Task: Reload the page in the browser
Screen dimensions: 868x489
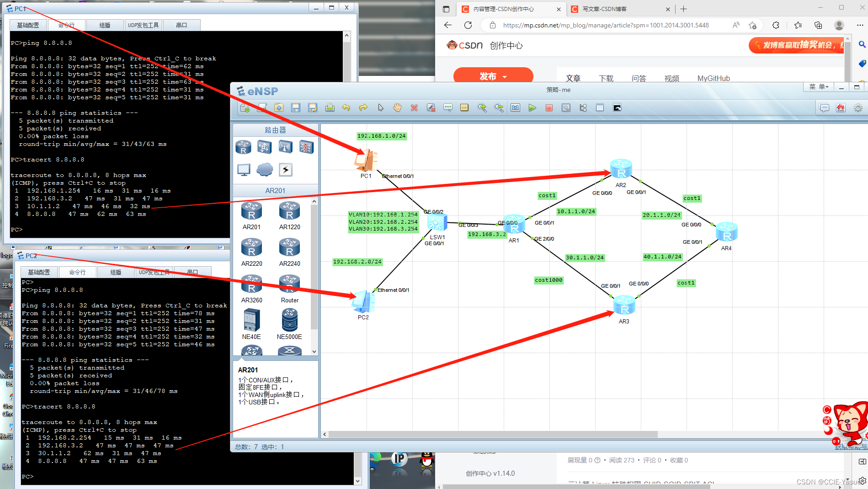Action: [468, 25]
